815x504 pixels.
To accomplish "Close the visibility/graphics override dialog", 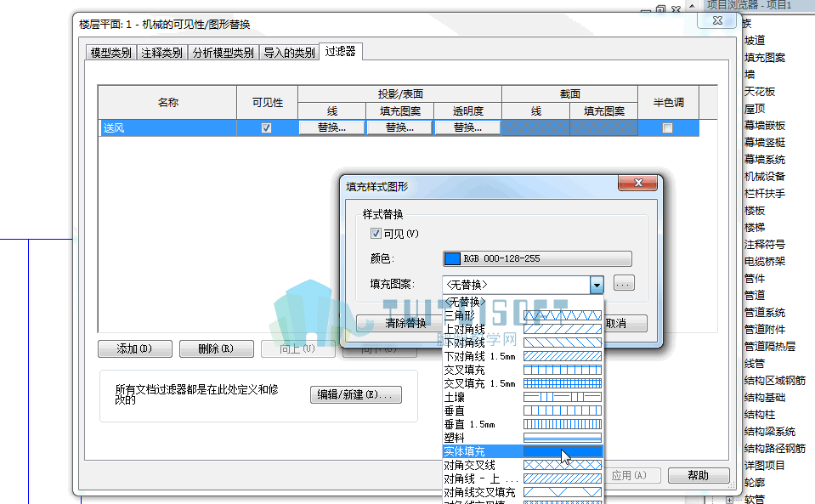I will [x=718, y=20].
